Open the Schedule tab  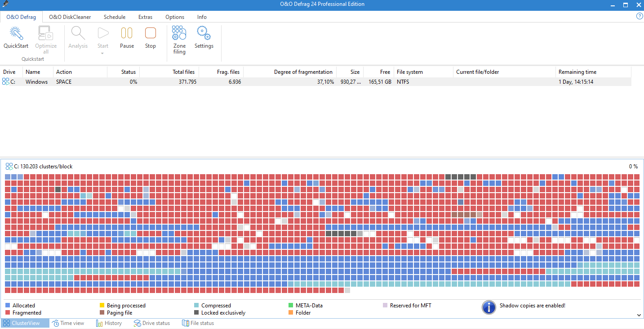tap(115, 17)
